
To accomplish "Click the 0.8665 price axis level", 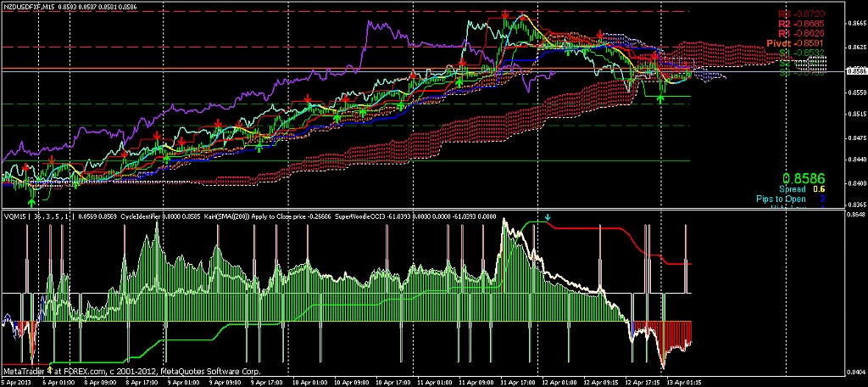I will [856, 23].
